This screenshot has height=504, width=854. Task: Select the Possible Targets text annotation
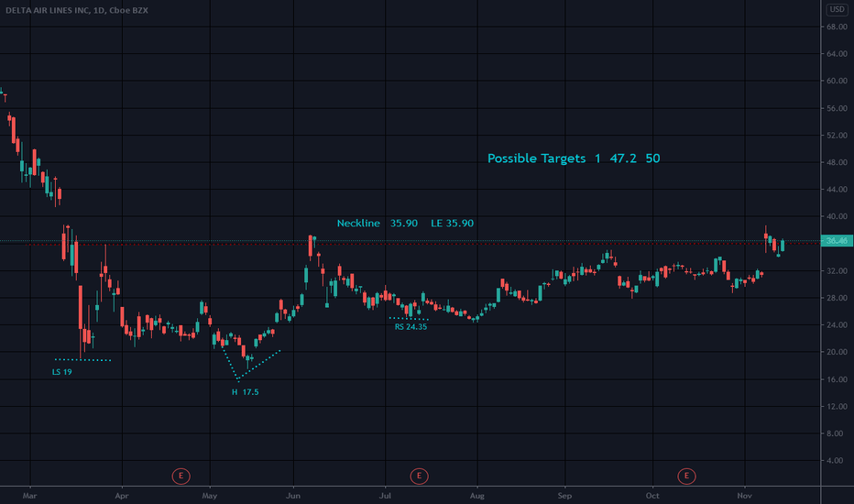click(574, 159)
